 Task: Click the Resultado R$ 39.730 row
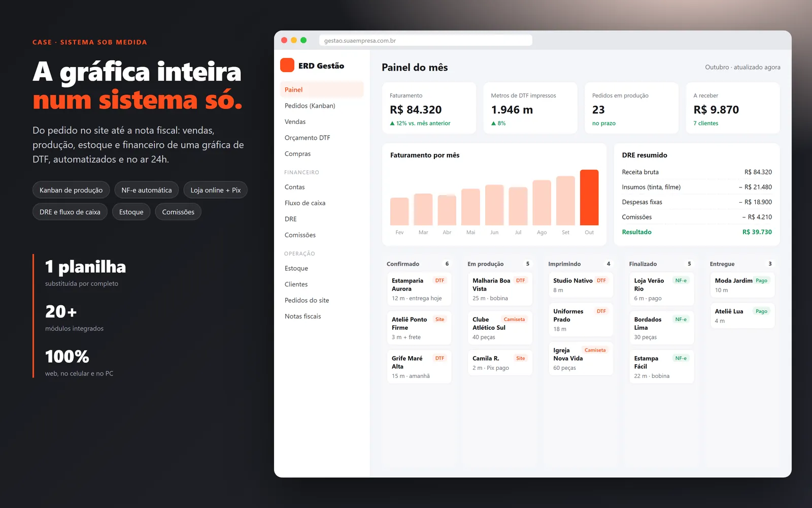point(697,232)
